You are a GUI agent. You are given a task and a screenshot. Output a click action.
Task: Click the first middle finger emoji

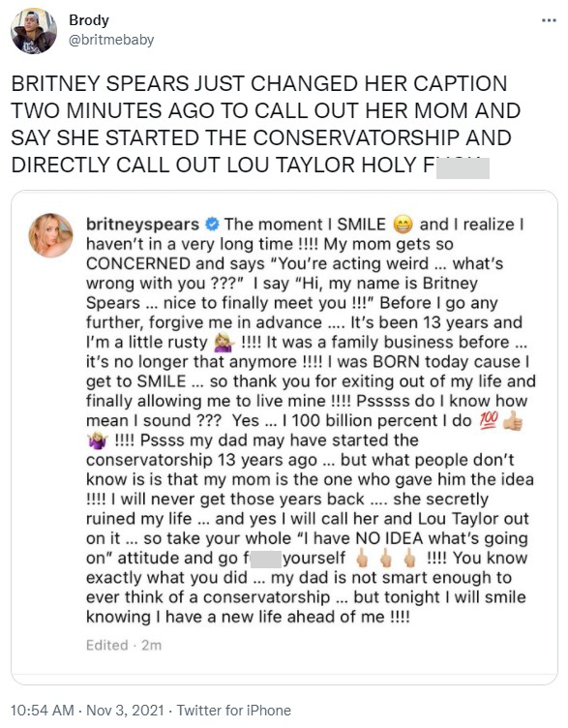[363, 558]
